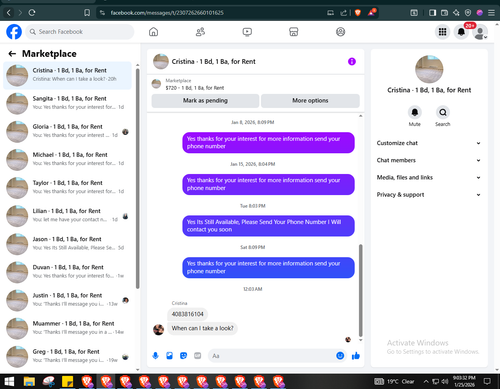Open Cristina conversation in list

(67, 75)
